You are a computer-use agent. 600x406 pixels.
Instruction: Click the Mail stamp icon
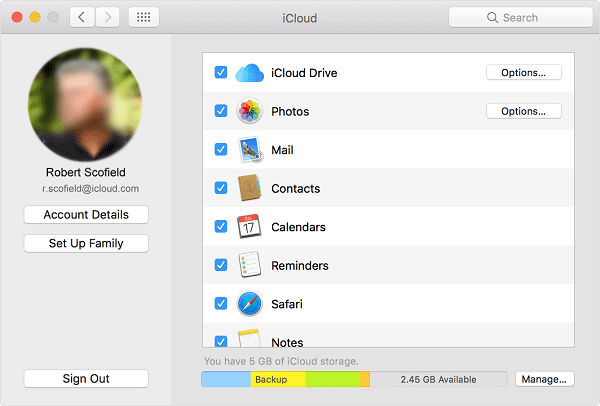(250, 150)
